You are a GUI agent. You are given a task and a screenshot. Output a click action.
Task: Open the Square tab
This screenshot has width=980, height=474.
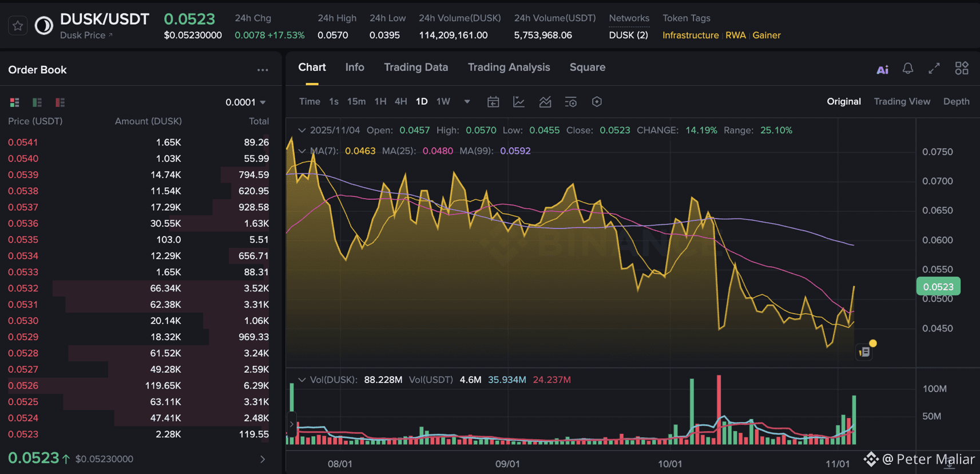(587, 68)
